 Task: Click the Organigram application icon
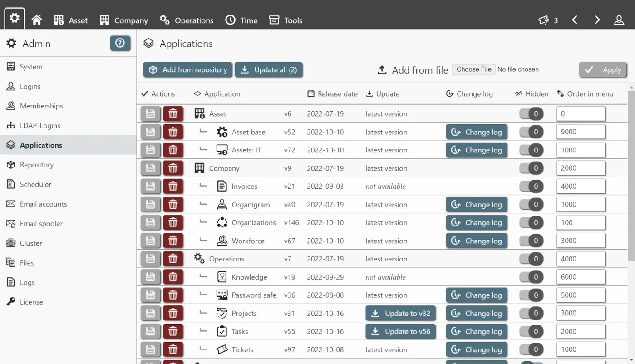pos(222,205)
